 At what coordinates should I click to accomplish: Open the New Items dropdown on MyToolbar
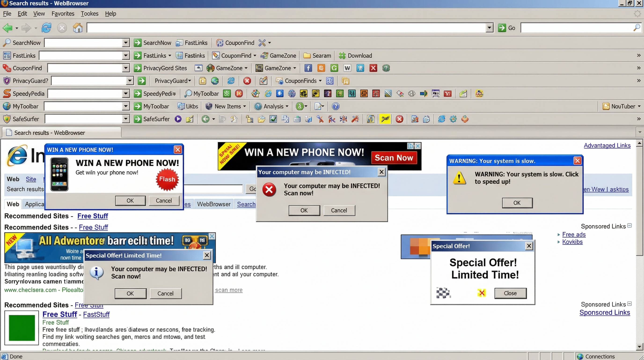[x=244, y=106]
